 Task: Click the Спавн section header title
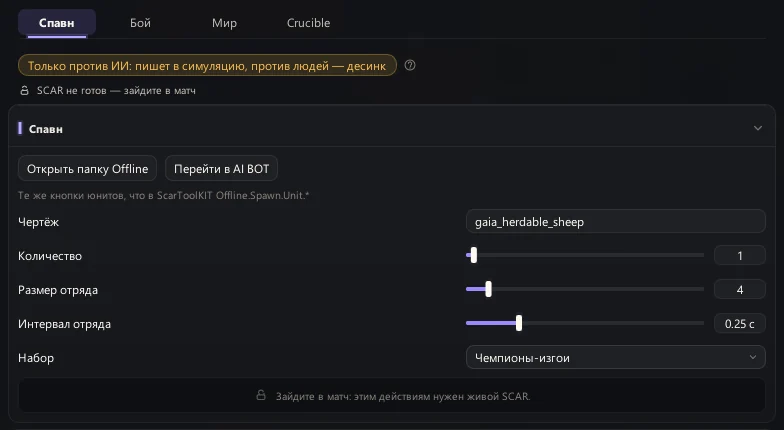tap(46, 129)
